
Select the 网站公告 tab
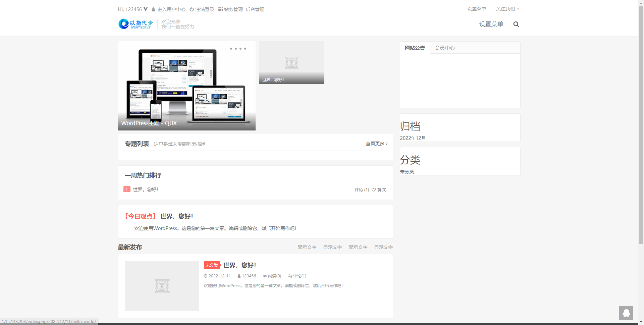pyautogui.click(x=415, y=48)
